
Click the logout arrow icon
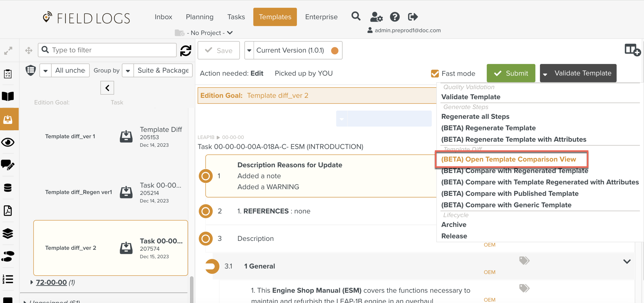[x=413, y=17]
